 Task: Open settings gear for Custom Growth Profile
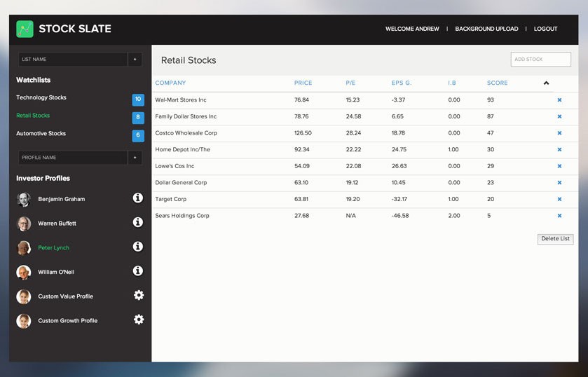139,320
